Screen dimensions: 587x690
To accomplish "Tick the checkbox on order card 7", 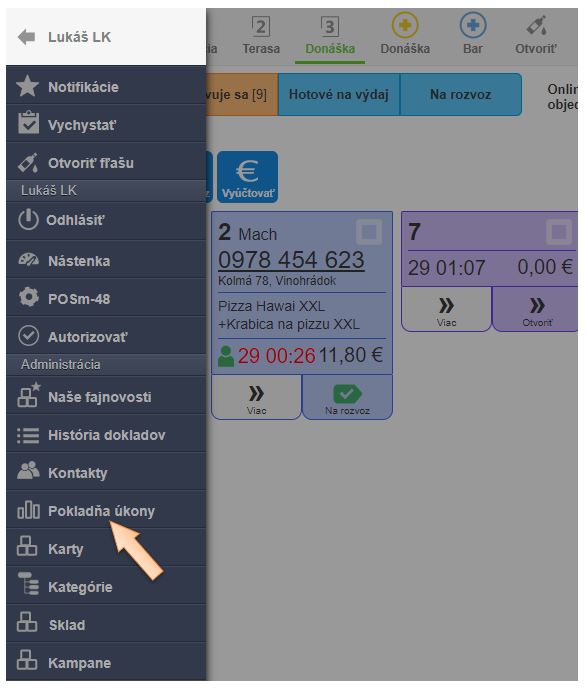I will pyautogui.click(x=559, y=232).
